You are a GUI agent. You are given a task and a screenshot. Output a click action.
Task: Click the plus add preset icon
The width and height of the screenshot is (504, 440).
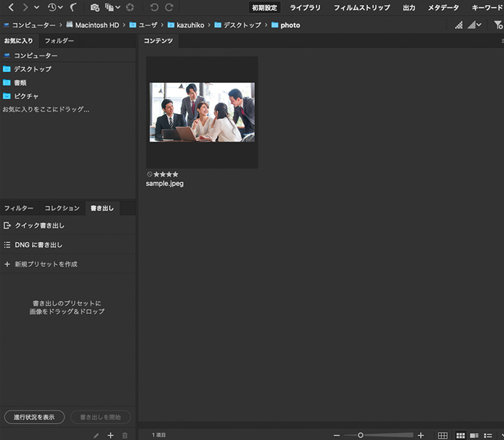pyautogui.click(x=110, y=436)
